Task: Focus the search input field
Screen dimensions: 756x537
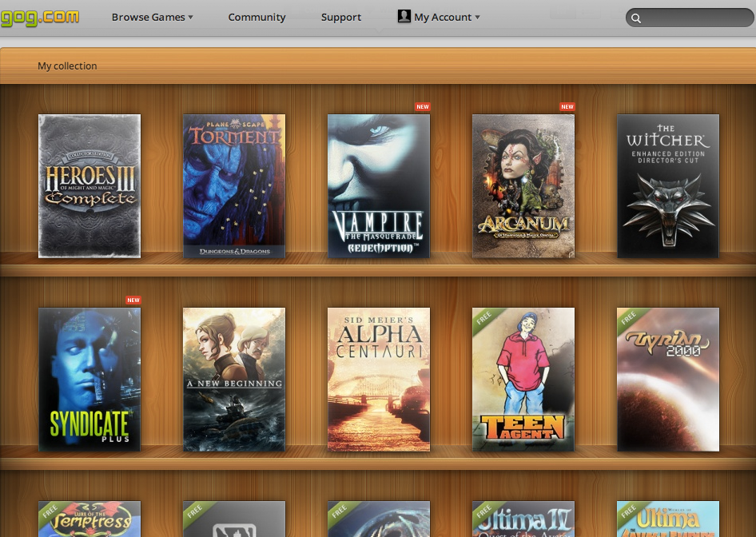Action: pyautogui.click(x=690, y=18)
